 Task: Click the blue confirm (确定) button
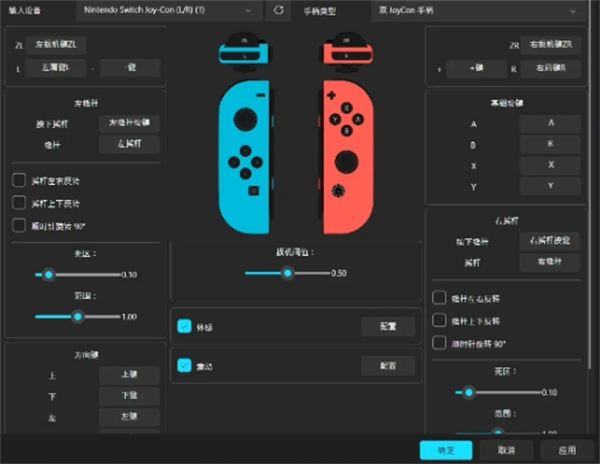(x=446, y=450)
